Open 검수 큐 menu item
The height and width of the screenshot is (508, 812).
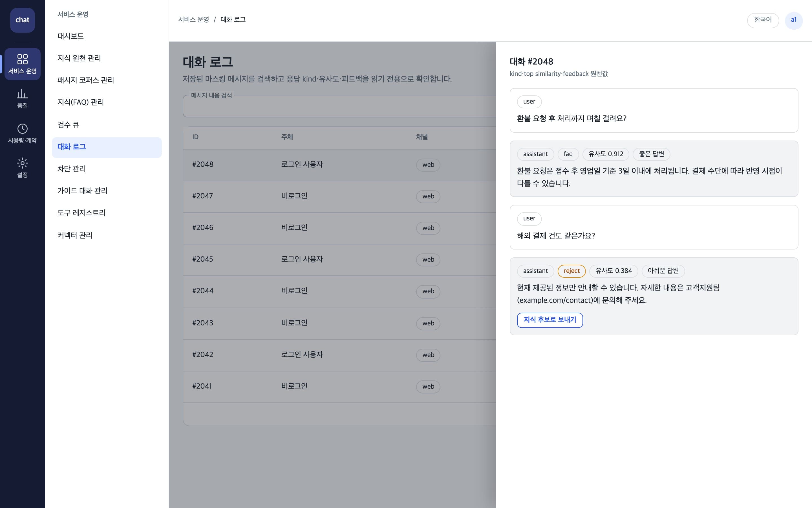click(107, 125)
